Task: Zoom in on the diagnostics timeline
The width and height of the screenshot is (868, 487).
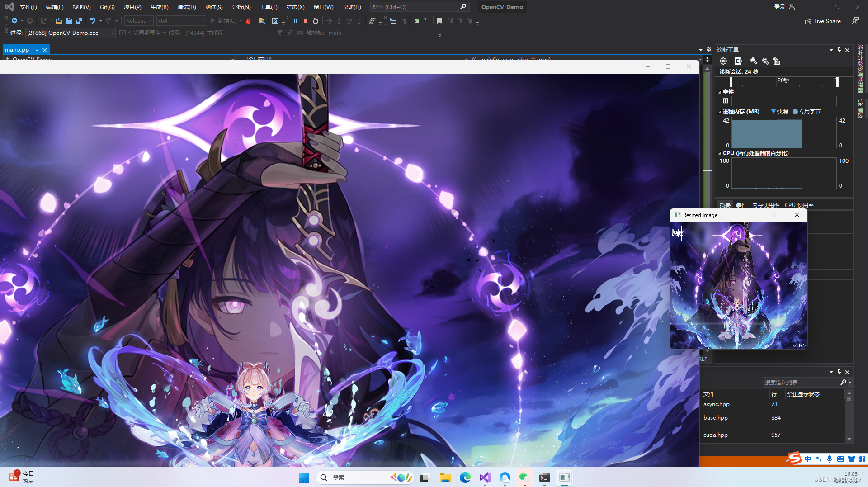Action: (x=754, y=61)
